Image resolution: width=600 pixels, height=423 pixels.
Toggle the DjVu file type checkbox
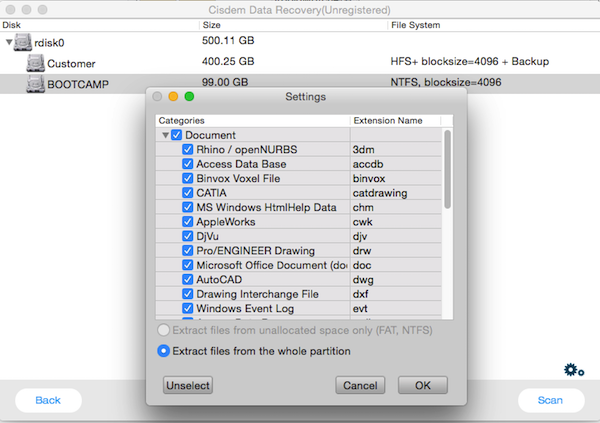point(188,236)
